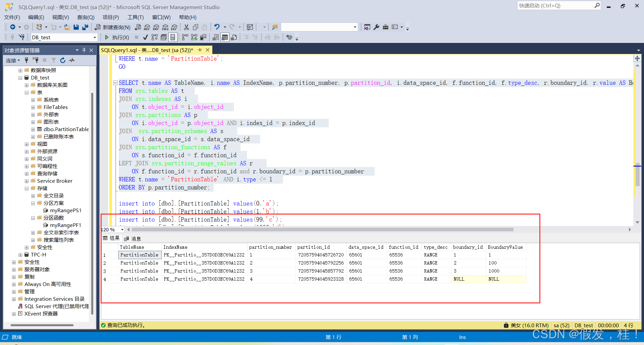Click the 执行(X) execute button

tap(117, 37)
